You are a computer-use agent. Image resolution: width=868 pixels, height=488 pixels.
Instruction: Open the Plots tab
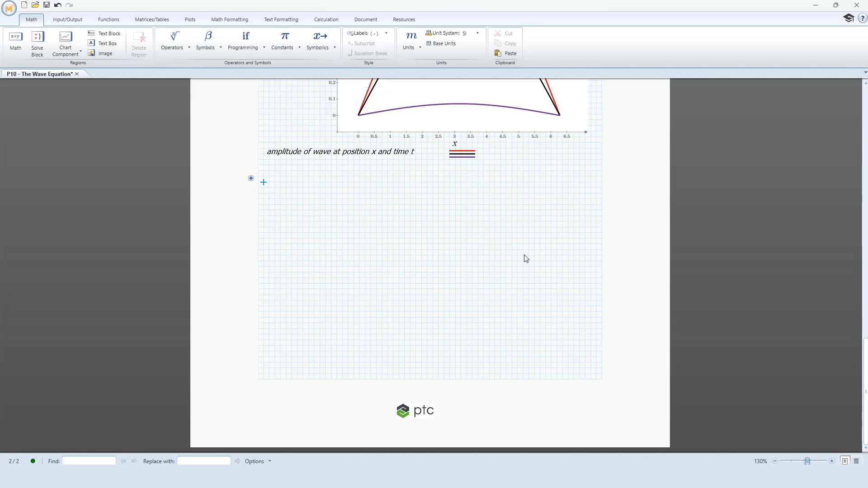(x=190, y=19)
